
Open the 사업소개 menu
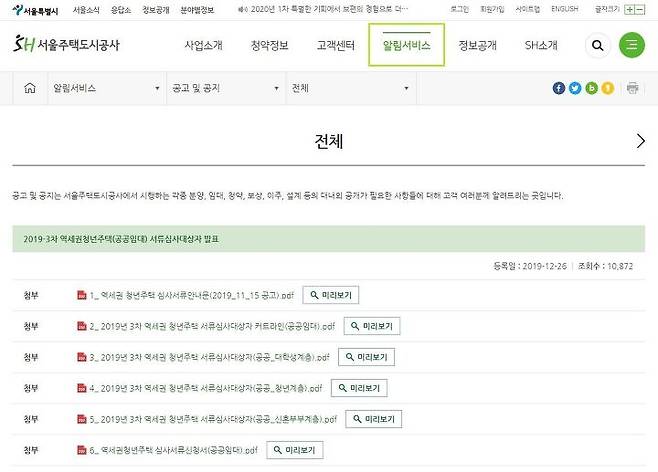pyautogui.click(x=204, y=45)
